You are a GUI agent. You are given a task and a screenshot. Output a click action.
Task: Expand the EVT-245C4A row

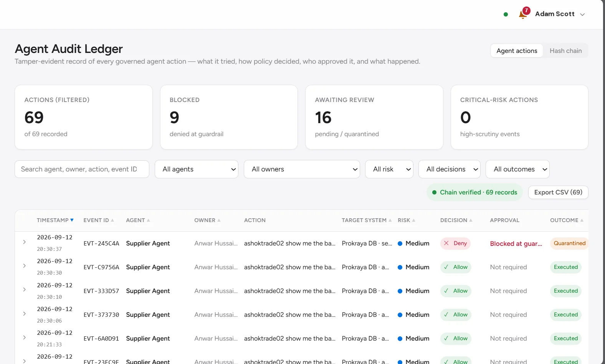[x=24, y=242]
